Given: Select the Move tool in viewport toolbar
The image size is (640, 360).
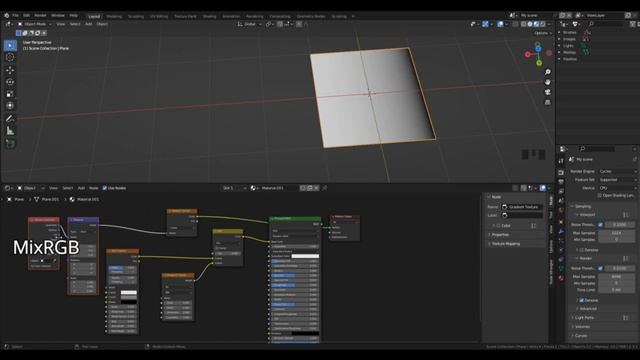Looking at the screenshot, I should 10,70.
